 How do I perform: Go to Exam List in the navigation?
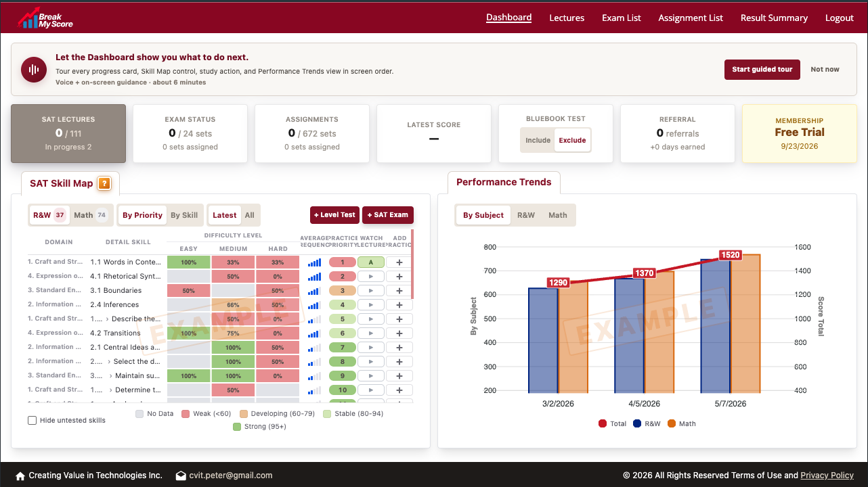coord(622,18)
